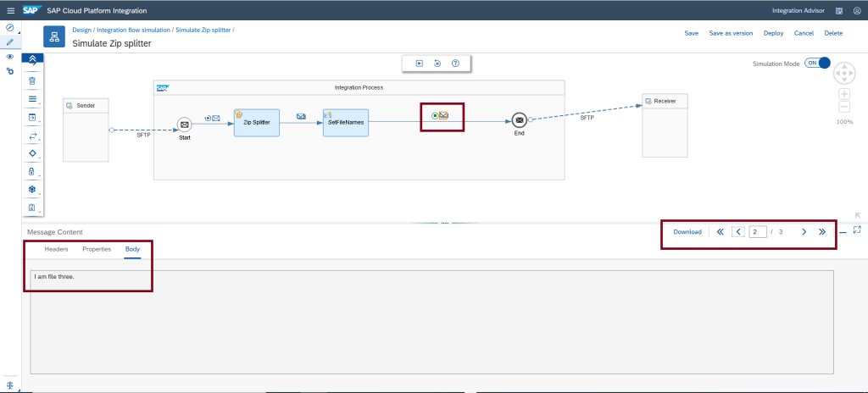868x393 pixels.
Task: Expand the Persistence cube palette
Action: (32, 190)
